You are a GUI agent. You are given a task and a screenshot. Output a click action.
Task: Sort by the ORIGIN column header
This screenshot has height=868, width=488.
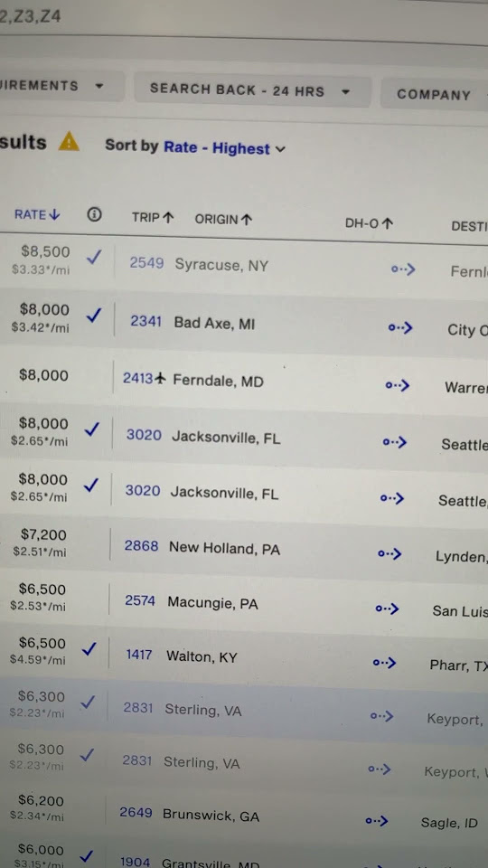[223, 219]
